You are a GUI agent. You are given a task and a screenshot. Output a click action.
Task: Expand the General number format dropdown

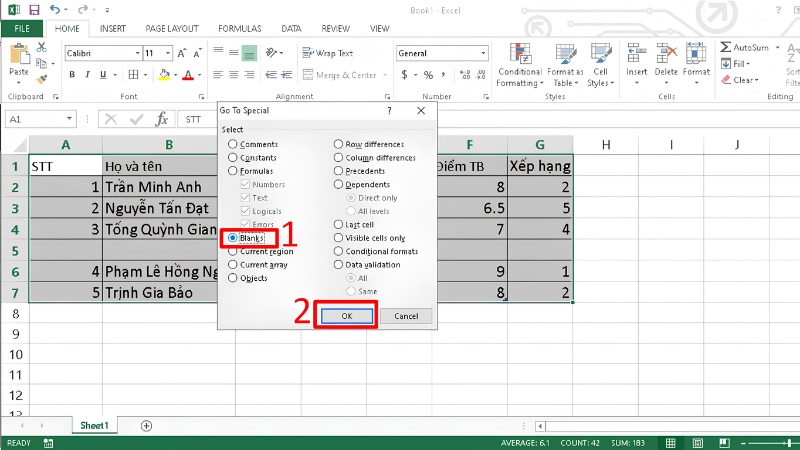pyautogui.click(x=483, y=53)
